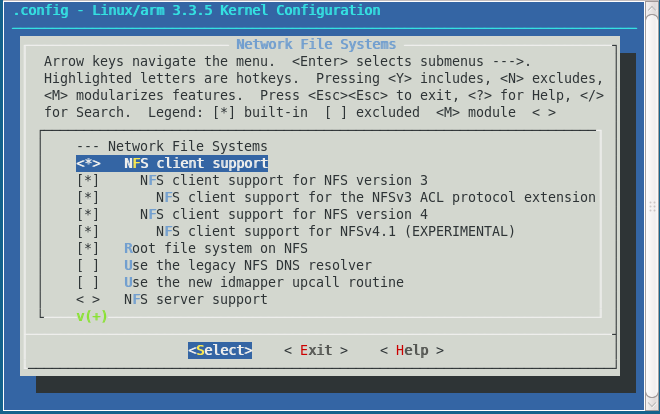
Task: Toggle NFSv3 ACL protocol extension option
Action: (336, 197)
